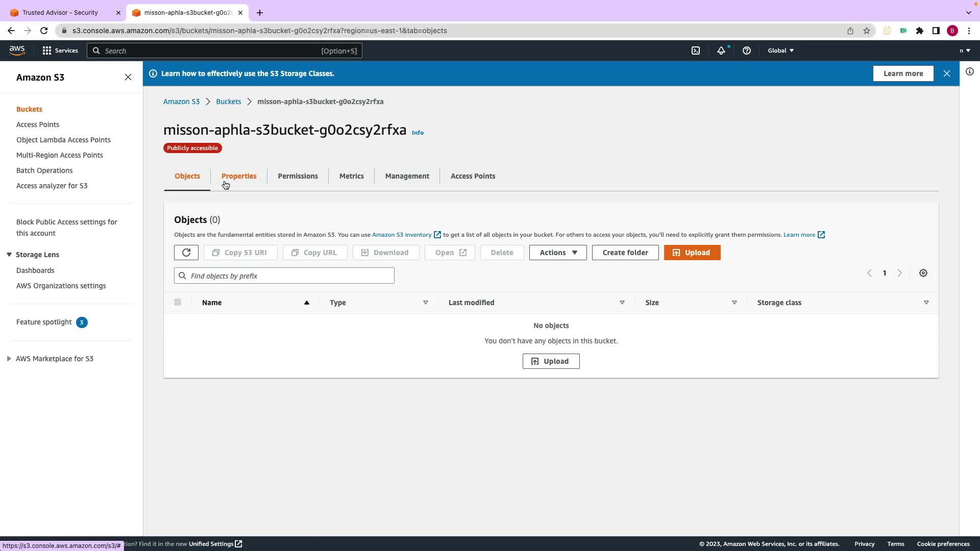Click the Create folder button
The width and height of the screenshot is (980, 551).
point(625,253)
